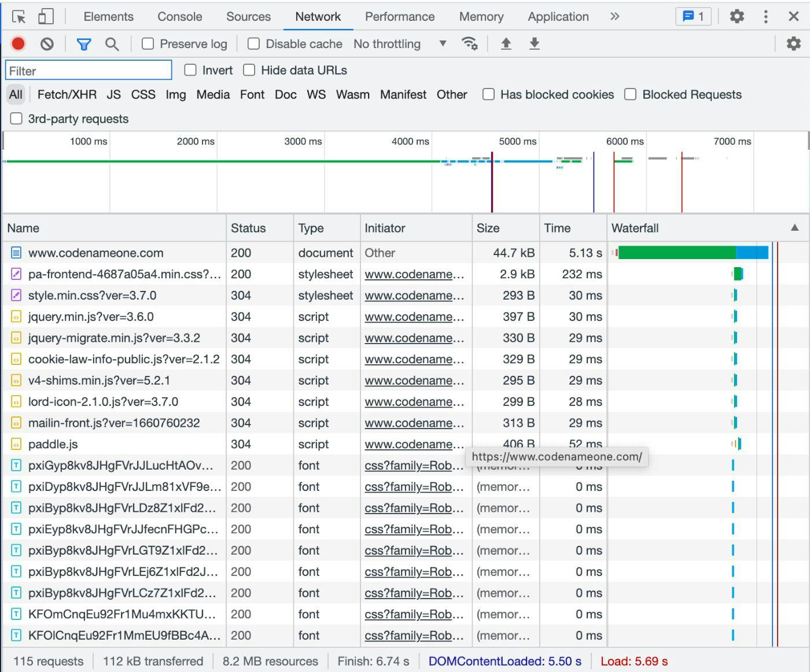The height and width of the screenshot is (672, 810).
Task: Toggle the filter funnel icon
Action: 84,44
